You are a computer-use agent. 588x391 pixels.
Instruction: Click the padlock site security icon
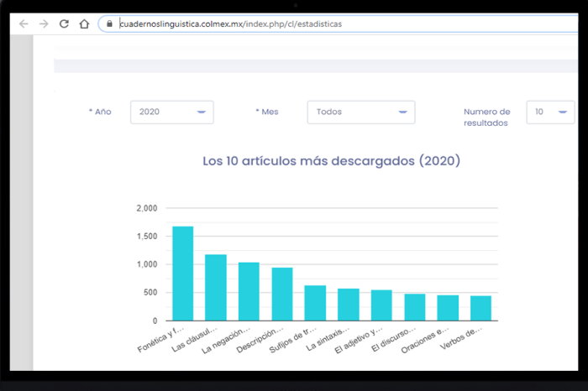click(x=110, y=24)
